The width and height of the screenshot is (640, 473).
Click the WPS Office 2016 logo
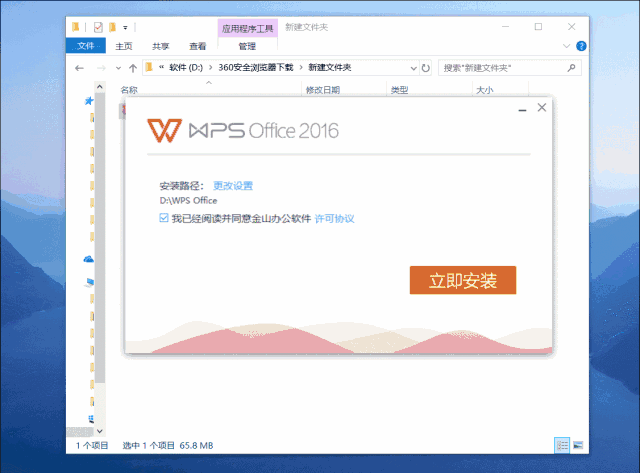[x=243, y=131]
